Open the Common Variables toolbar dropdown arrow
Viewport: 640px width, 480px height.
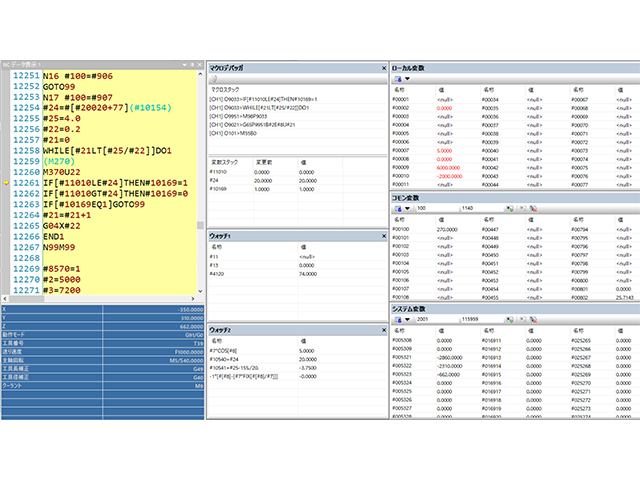coord(407,209)
